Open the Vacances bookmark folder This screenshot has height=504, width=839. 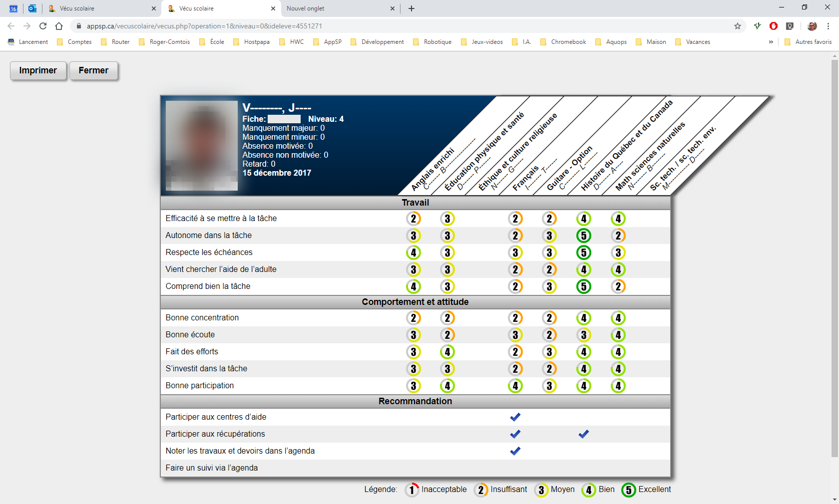click(x=693, y=42)
